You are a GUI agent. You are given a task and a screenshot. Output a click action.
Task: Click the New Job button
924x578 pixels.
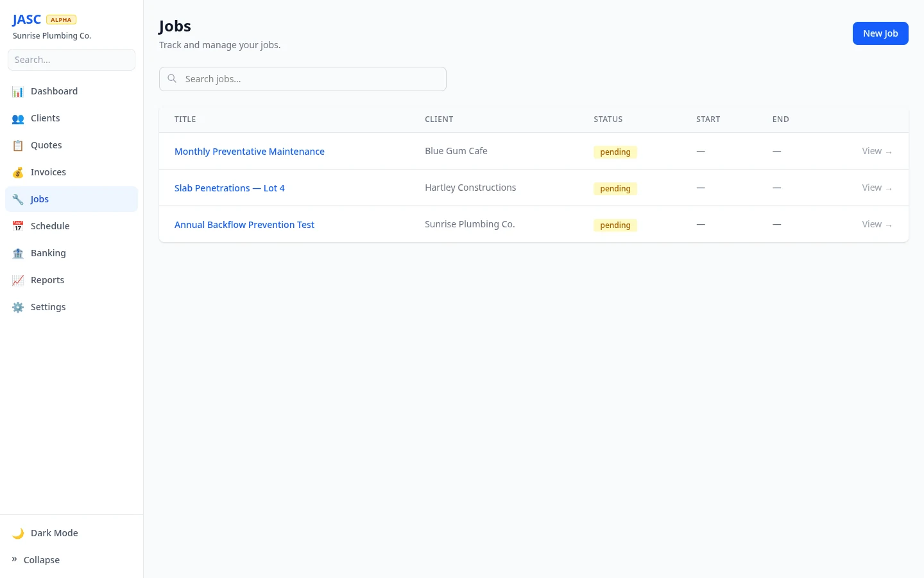(880, 33)
